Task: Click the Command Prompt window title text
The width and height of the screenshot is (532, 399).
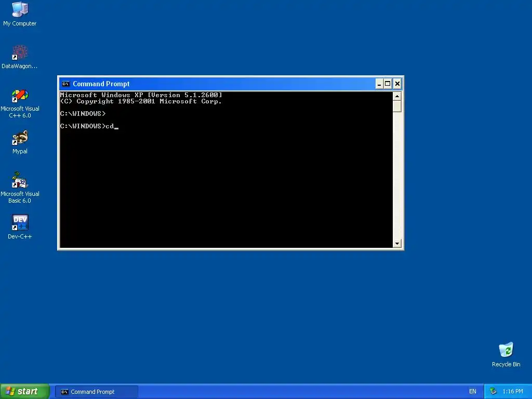Action: pyautogui.click(x=101, y=84)
